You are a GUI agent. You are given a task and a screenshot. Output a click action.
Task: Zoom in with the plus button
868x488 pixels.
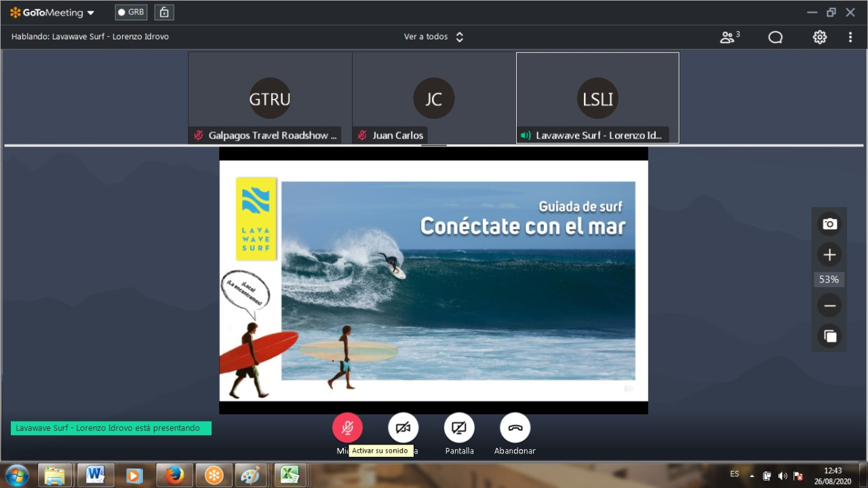(x=829, y=255)
